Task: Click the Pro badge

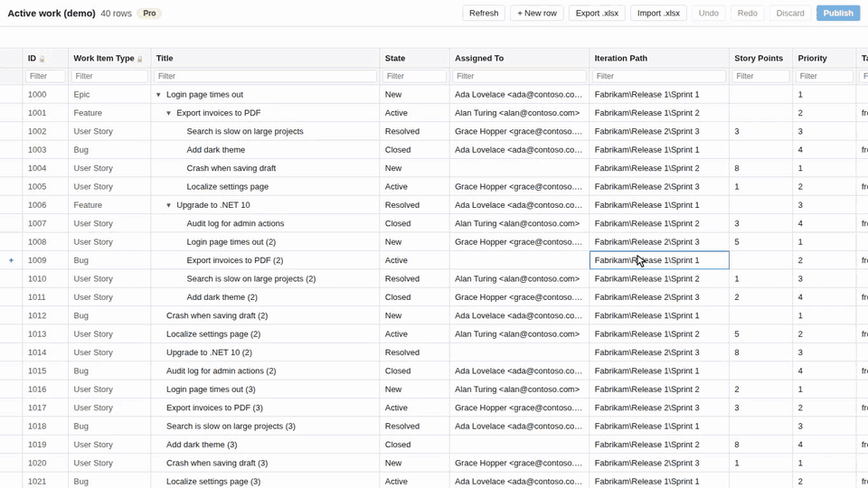Action: click(149, 13)
